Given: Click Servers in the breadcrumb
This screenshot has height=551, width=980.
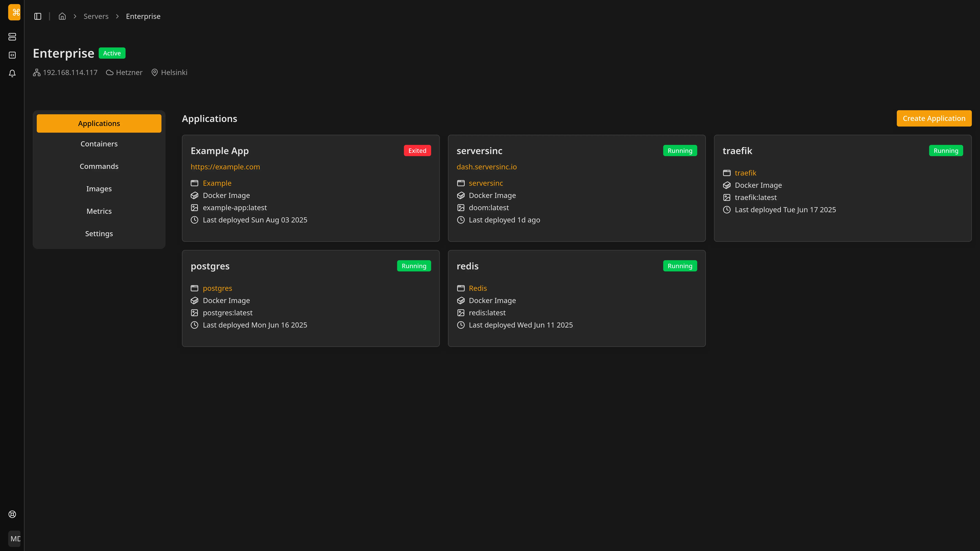Looking at the screenshot, I should [96, 16].
